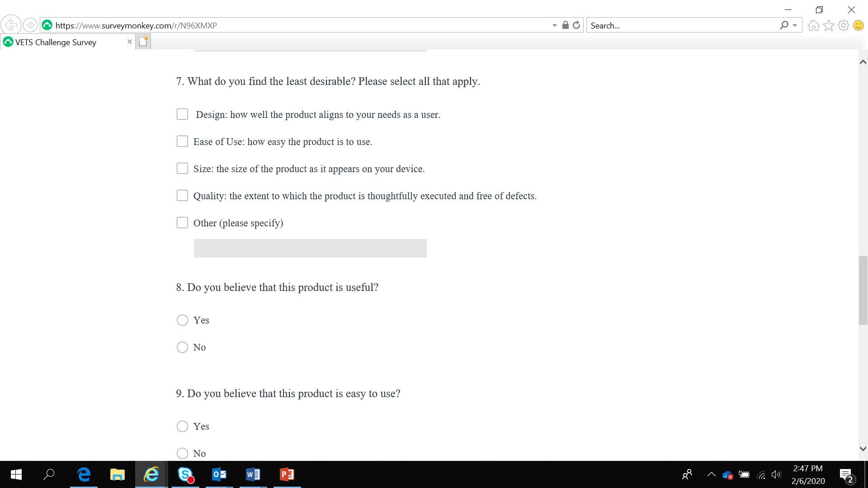The height and width of the screenshot is (488, 868).
Task: Open Favorites star icon
Action: [828, 26]
